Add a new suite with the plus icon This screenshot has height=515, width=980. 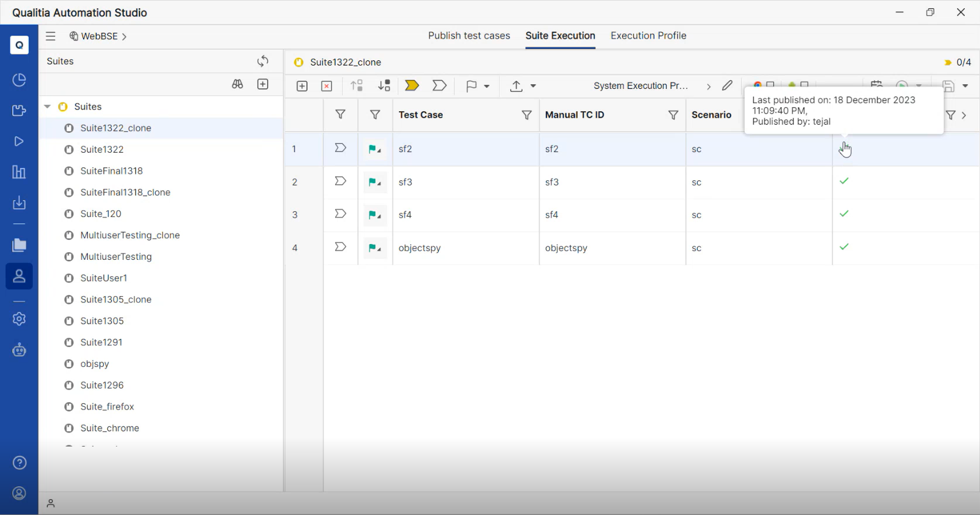click(263, 84)
